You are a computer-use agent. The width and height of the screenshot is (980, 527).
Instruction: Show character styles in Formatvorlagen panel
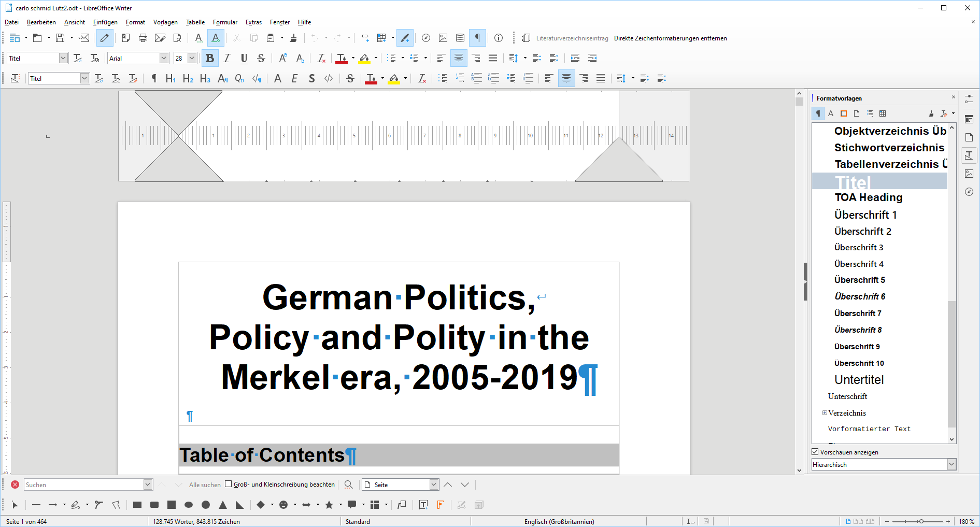(x=831, y=113)
